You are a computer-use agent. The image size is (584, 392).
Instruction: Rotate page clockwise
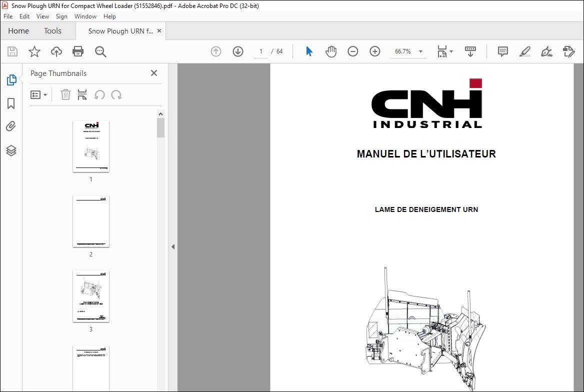116,94
